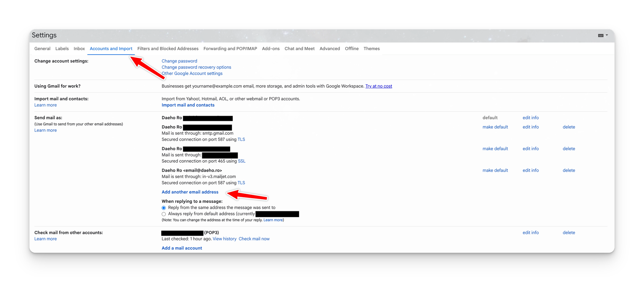The height and width of the screenshot is (282, 644).
Task: Click Add a mail account
Action: (182, 248)
